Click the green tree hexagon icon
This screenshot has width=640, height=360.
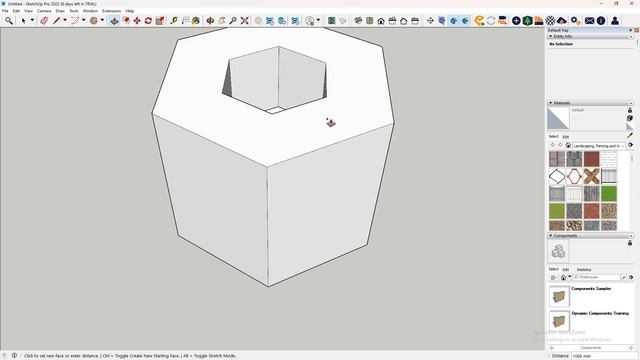click(527, 20)
